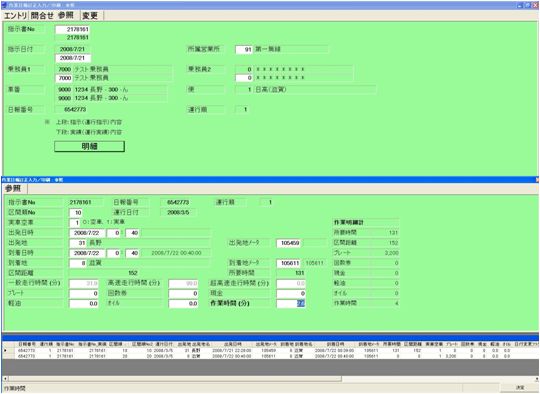Click the 参照 tab in lower window
This screenshot has width=540, height=394.
(13, 189)
